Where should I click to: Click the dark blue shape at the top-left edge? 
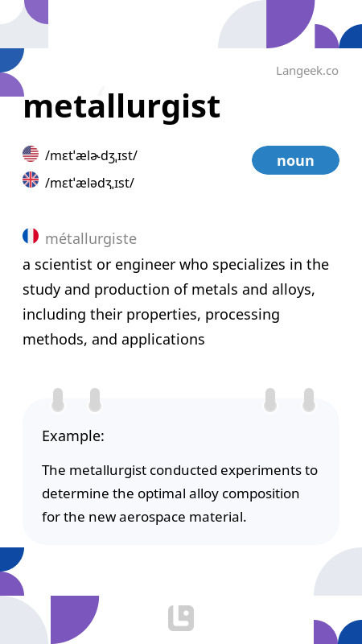coord(10,58)
